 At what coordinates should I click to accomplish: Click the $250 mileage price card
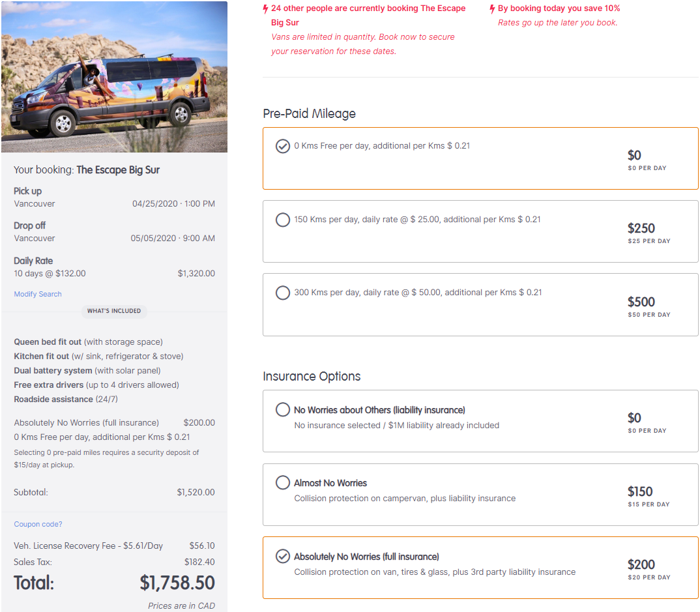(641, 229)
